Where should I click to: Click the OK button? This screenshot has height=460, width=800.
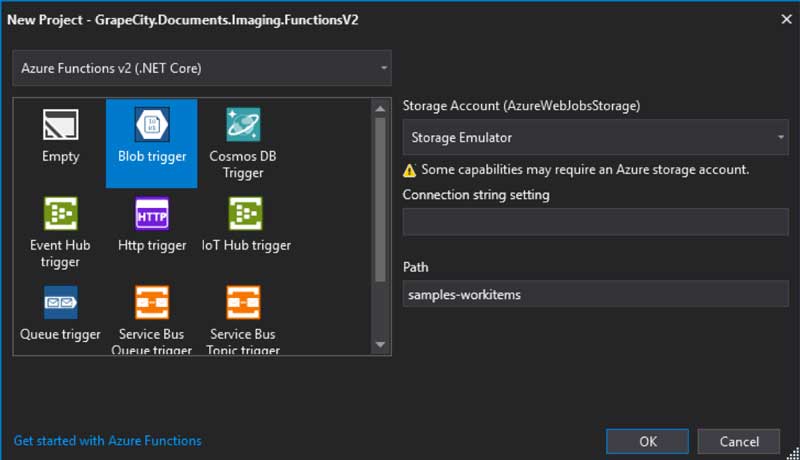(x=647, y=441)
